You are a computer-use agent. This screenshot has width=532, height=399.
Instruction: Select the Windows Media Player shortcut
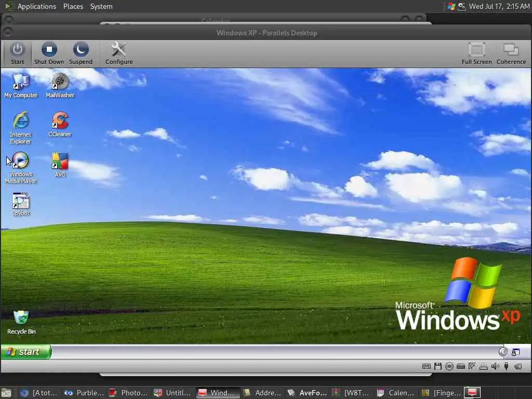click(x=21, y=168)
